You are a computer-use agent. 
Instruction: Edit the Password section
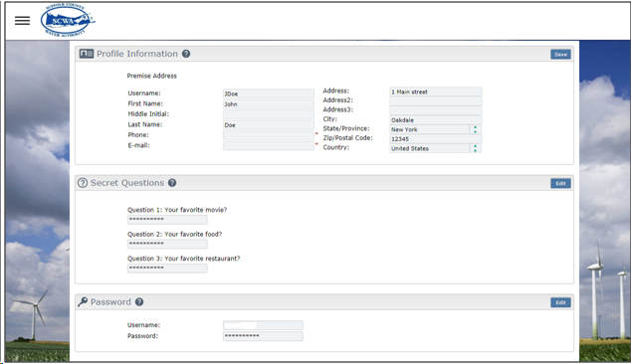560,302
